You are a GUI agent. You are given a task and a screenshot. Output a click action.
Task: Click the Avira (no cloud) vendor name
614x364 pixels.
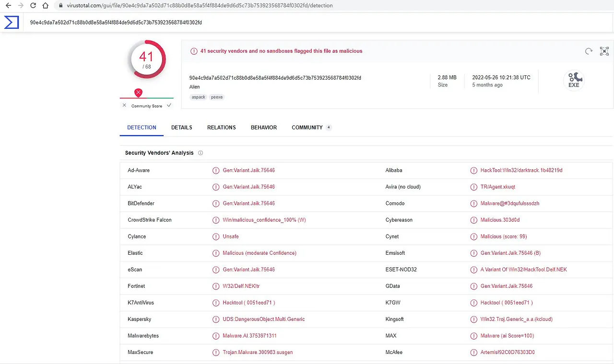tap(403, 187)
